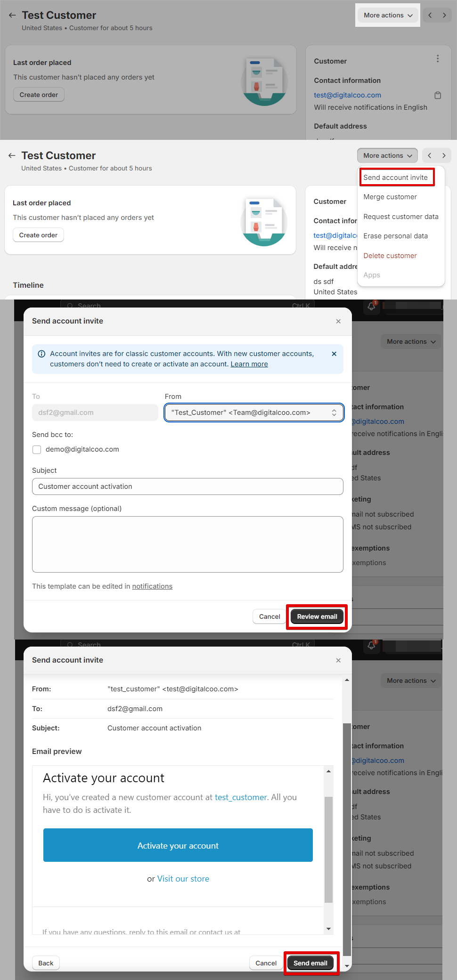Open Customer card three-dot options menu
457x980 pixels.
[438, 58]
